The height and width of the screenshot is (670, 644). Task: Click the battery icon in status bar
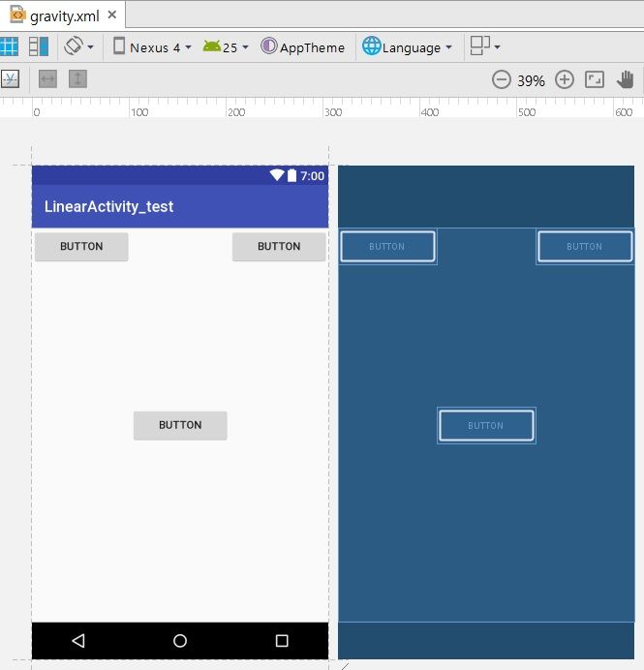pos(291,175)
